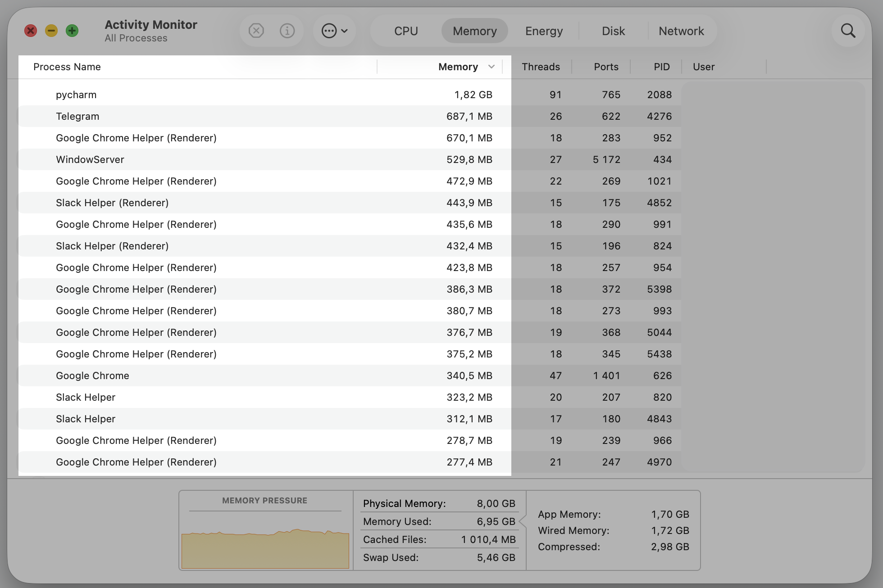883x588 pixels.
Task: Open the ellipsis actions dropdown menu
Action: [x=334, y=31]
